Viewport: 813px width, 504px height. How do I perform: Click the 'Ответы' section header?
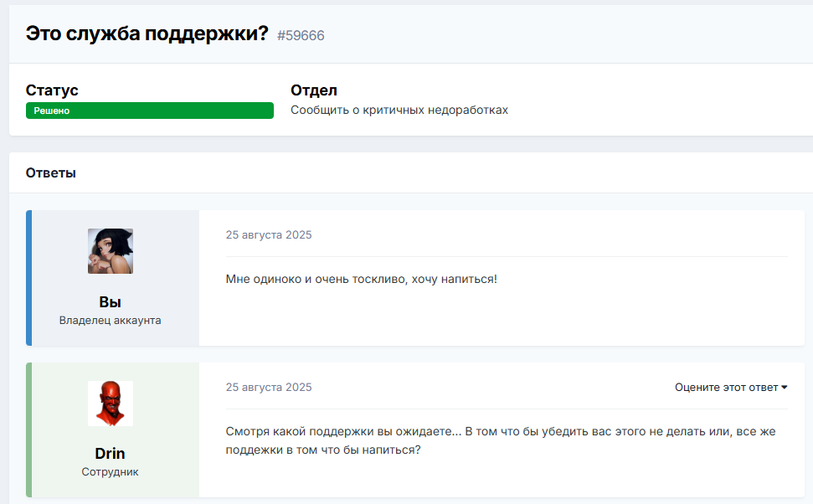click(51, 173)
